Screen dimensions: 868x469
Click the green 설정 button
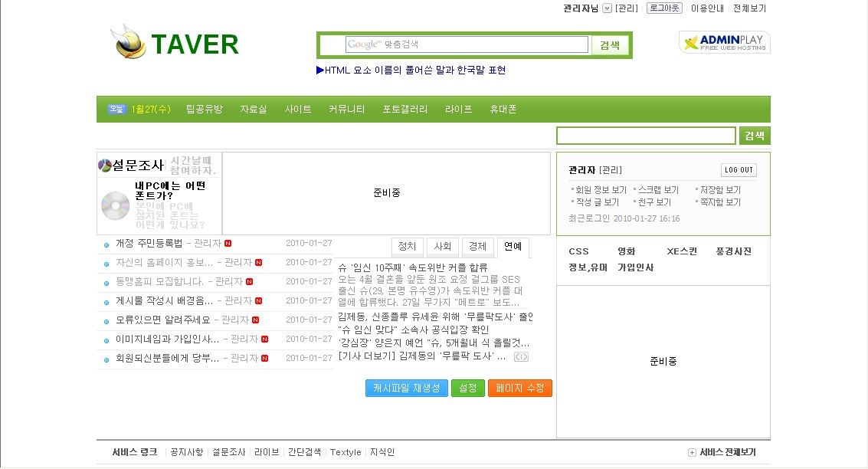click(x=467, y=389)
